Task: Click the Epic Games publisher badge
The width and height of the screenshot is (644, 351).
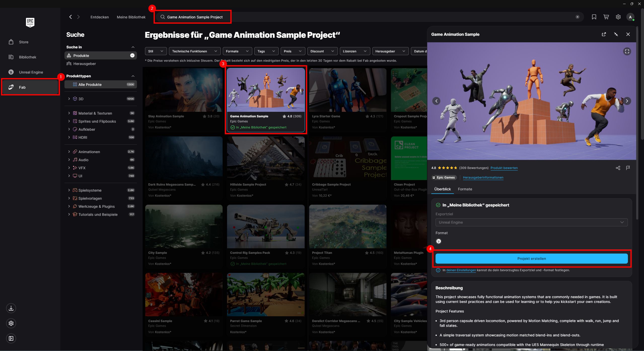Action: [x=444, y=178]
